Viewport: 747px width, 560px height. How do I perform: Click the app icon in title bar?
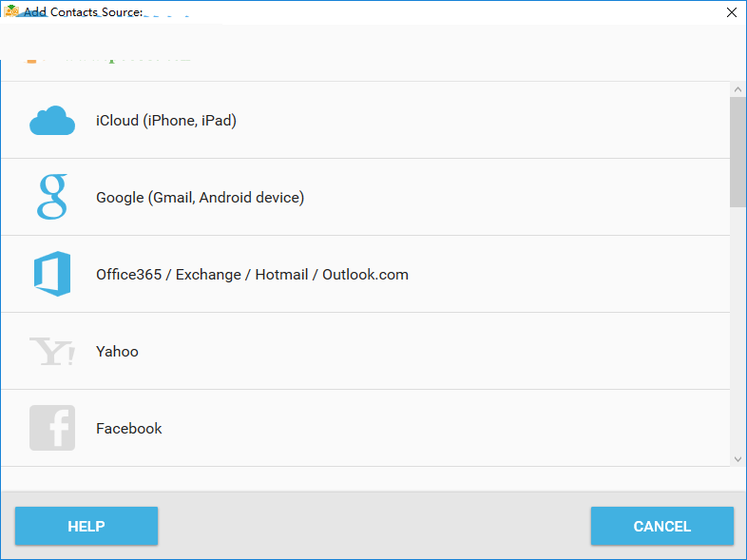coord(11,11)
